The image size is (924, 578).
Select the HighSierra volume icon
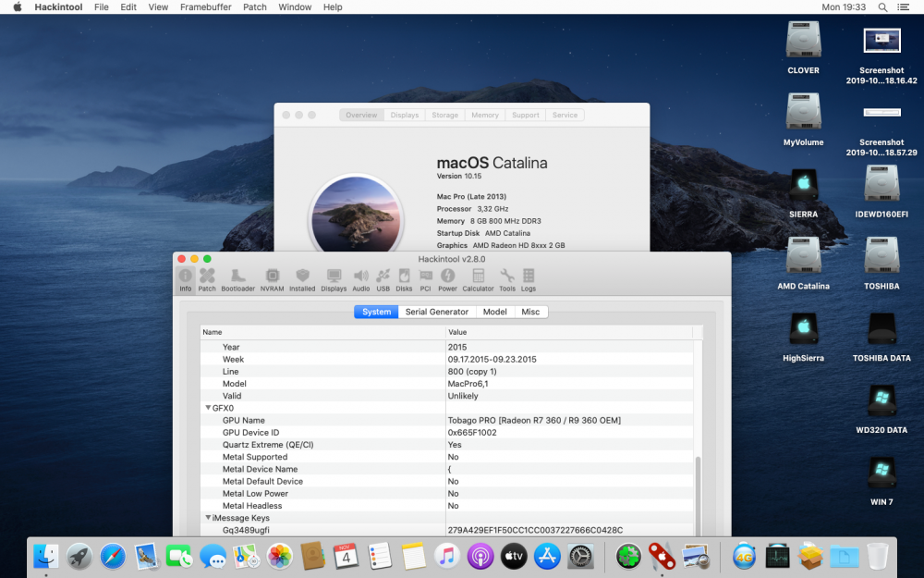pos(803,328)
